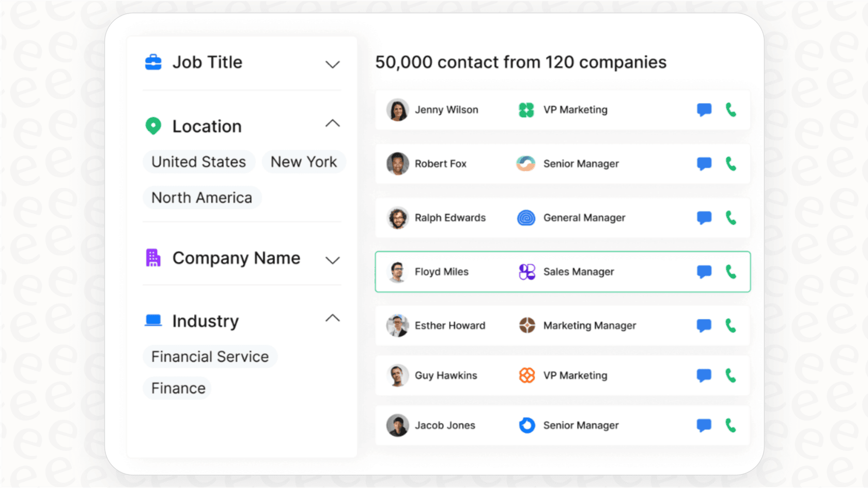Open the Company Name dropdown
The width and height of the screenshot is (868, 488).
tap(333, 260)
